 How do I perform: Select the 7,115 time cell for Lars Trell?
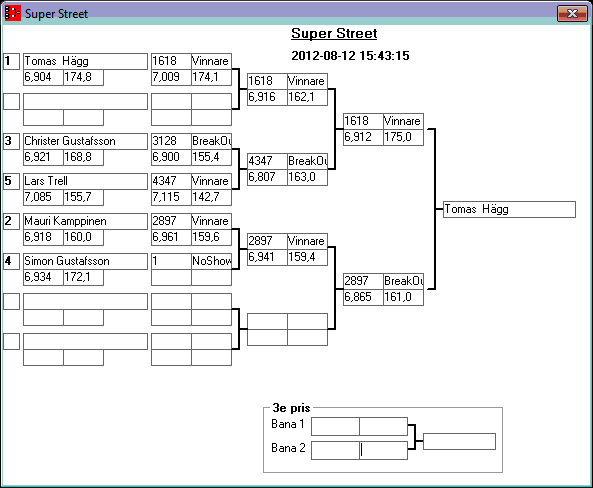pyautogui.click(x=171, y=197)
